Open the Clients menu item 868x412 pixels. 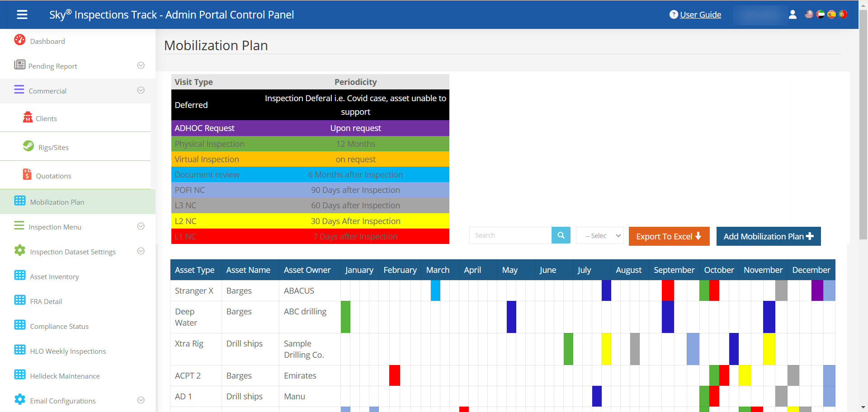[x=46, y=118]
